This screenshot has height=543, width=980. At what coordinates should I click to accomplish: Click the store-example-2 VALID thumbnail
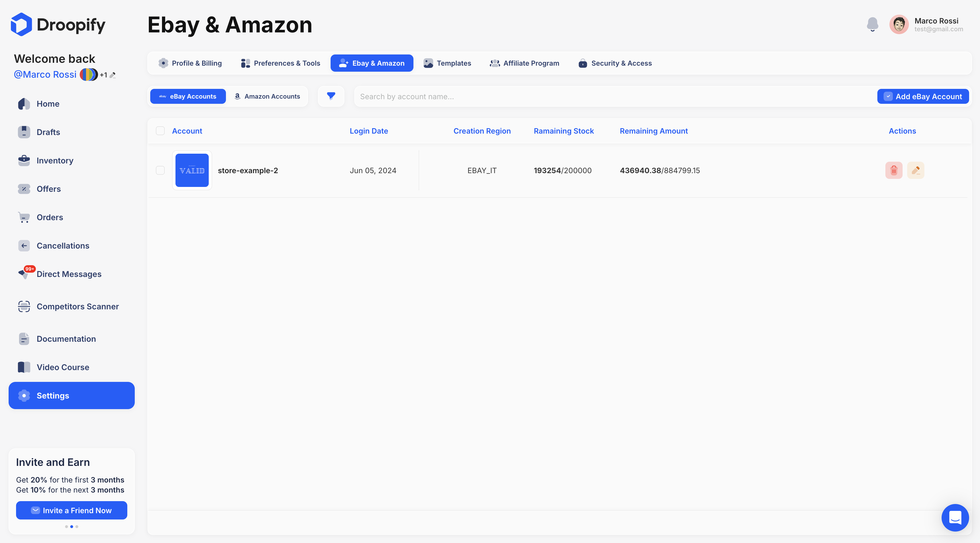(x=192, y=171)
